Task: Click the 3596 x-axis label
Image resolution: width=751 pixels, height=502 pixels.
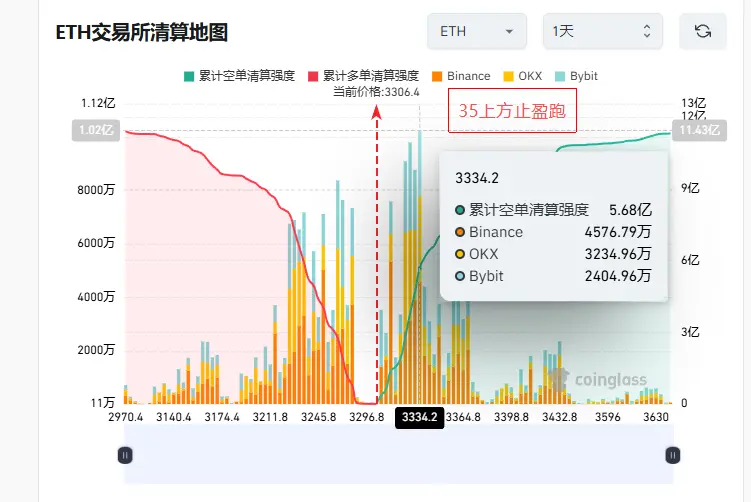Action: pos(607,417)
